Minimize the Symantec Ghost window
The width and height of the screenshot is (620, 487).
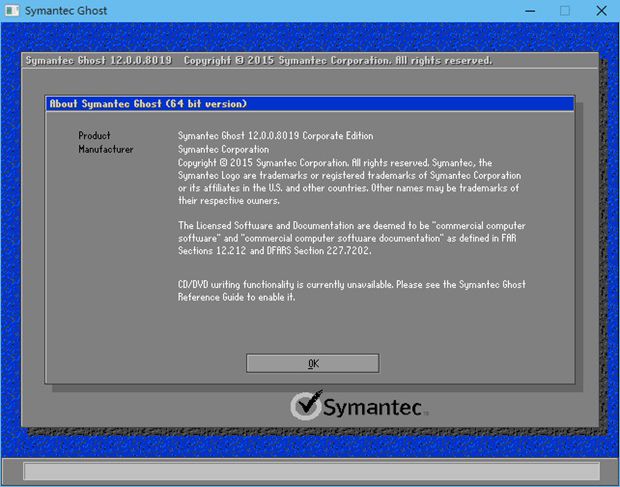pos(530,11)
